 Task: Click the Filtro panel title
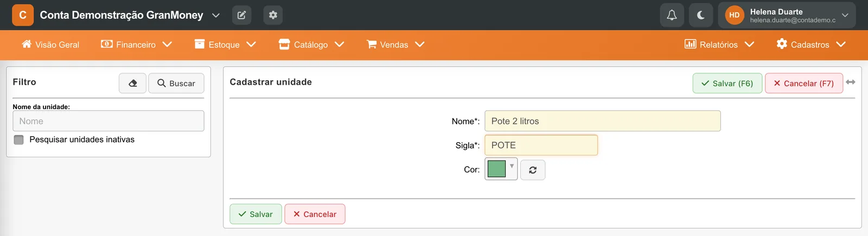coord(24,82)
